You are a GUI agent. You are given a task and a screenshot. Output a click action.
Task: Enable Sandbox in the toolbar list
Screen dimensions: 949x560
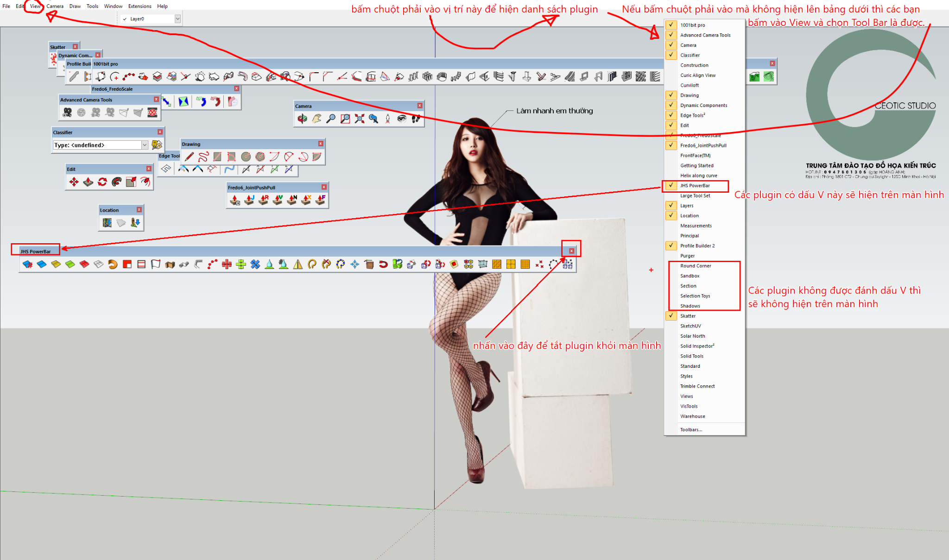704,276
